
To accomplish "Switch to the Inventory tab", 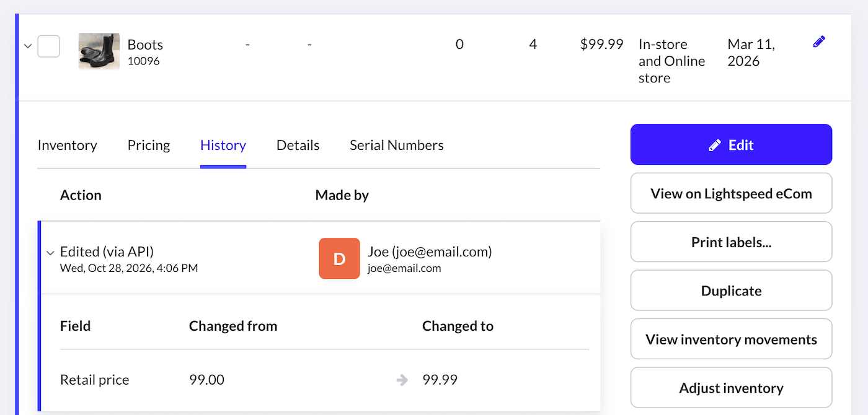I will point(67,146).
